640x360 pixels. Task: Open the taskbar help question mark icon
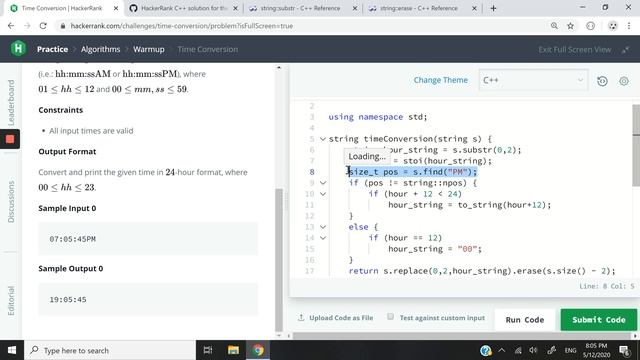pyautogui.click(x=485, y=350)
